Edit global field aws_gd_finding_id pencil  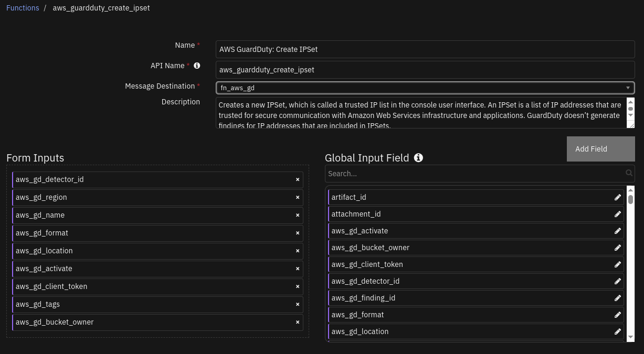[618, 298]
